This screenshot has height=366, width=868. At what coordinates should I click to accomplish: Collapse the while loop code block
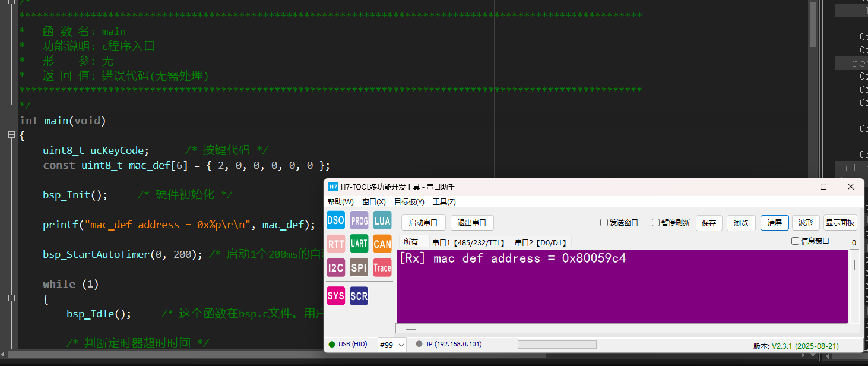tap(11, 299)
